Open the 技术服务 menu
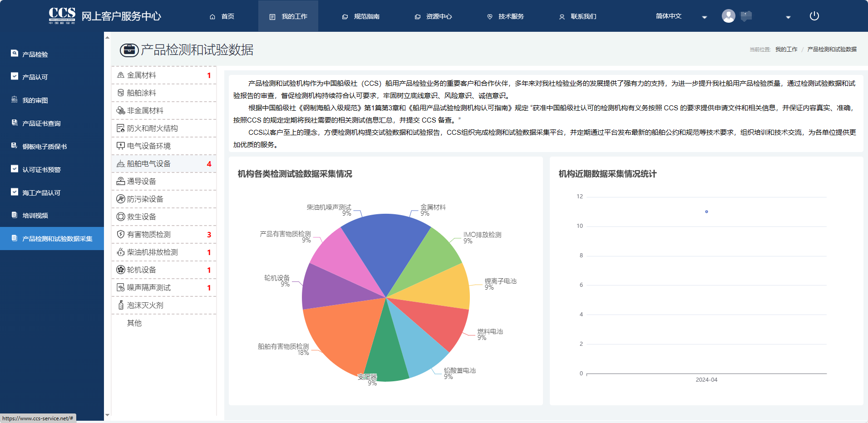 tap(506, 16)
